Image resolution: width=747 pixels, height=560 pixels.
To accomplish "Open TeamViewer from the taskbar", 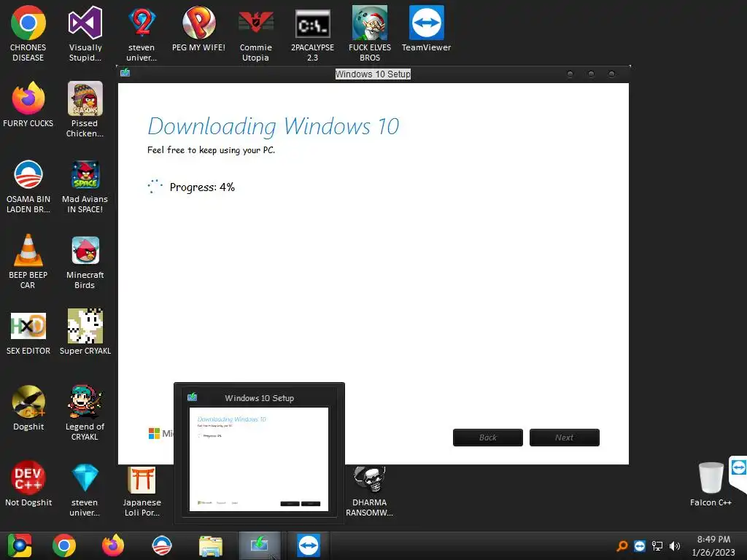I will pos(309,545).
